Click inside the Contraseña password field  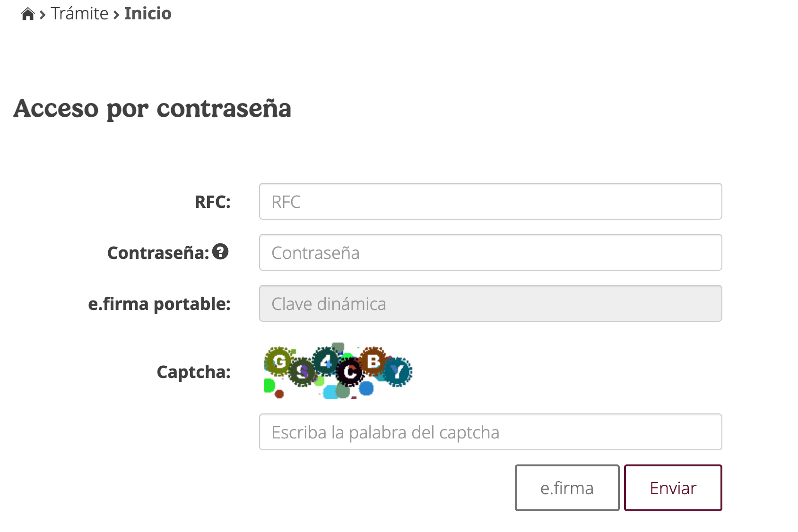(x=490, y=252)
